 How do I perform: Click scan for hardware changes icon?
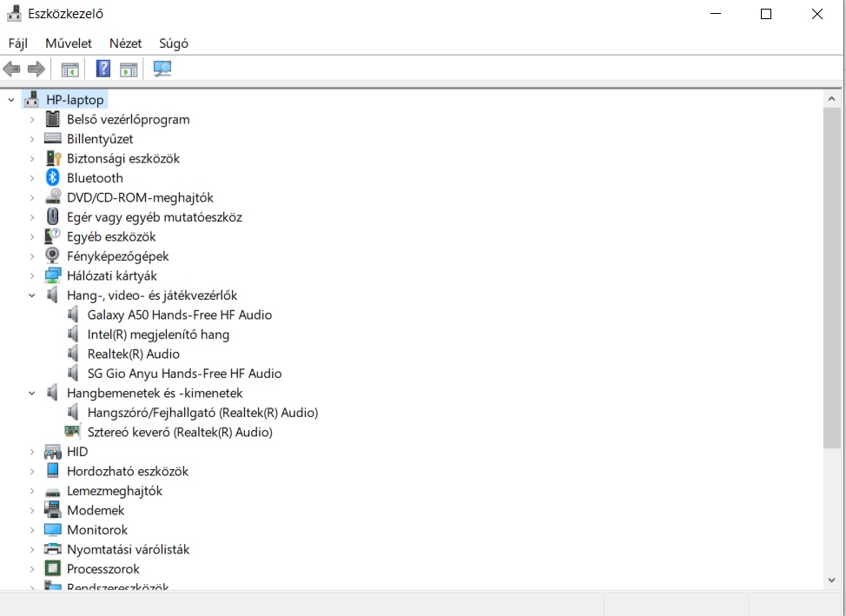coord(162,69)
